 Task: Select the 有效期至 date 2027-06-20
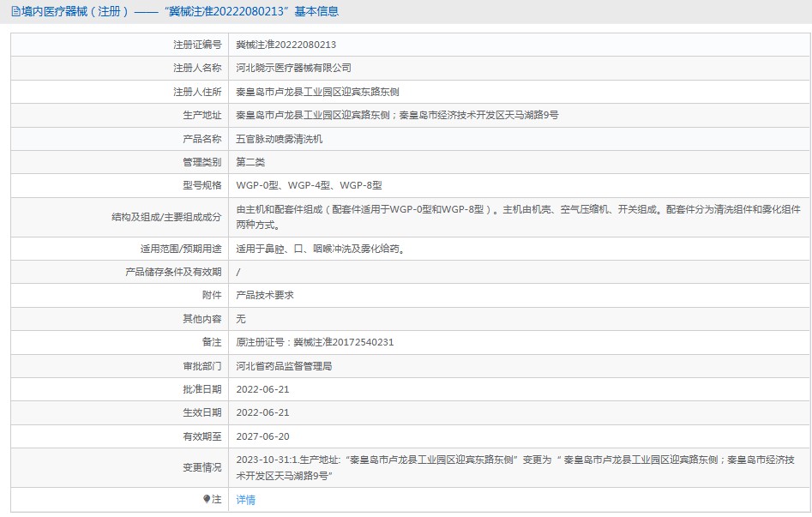(x=262, y=436)
